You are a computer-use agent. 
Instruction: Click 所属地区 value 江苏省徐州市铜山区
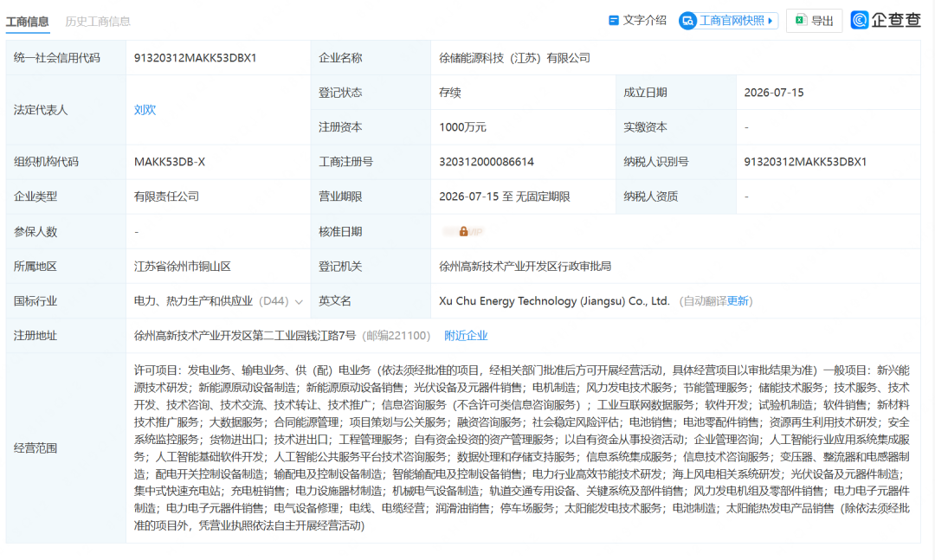tap(183, 267)
